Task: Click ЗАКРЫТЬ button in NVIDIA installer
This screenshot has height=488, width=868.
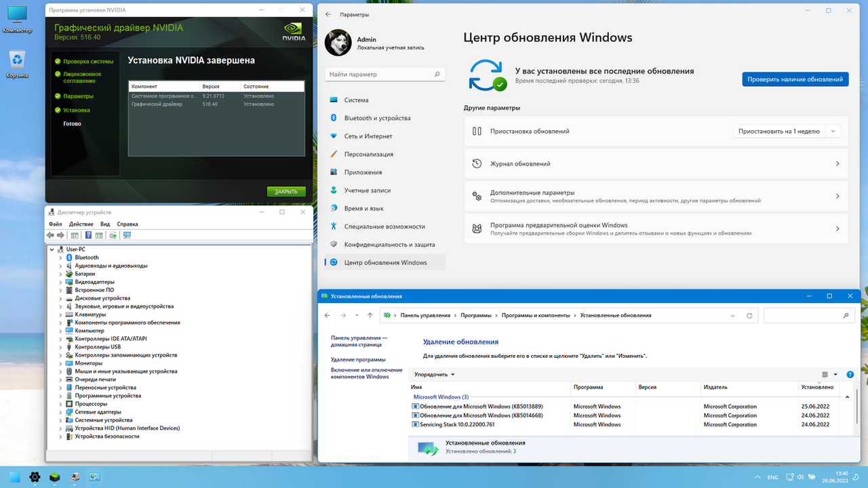Action: [x=286, y=192]
